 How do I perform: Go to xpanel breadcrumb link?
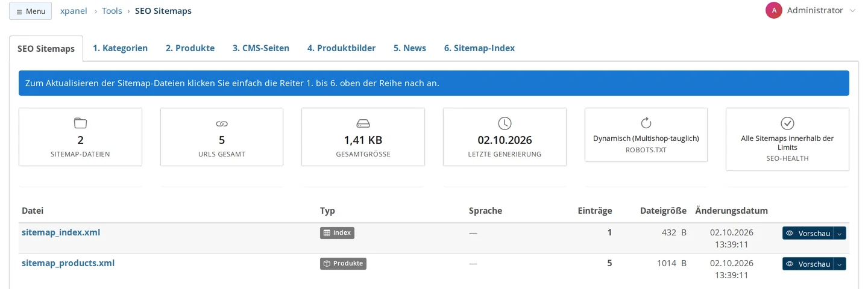point(74,11)
